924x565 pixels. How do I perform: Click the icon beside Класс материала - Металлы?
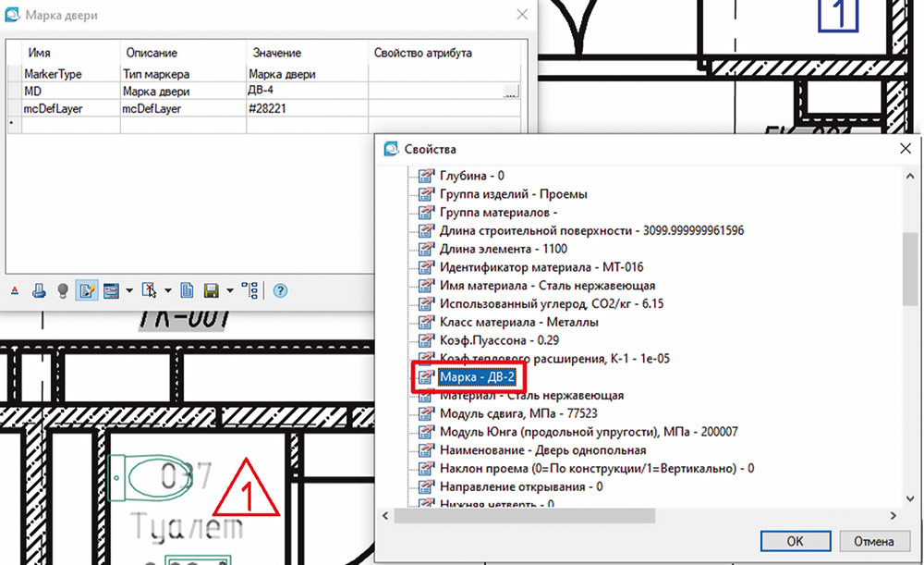pyautogui.click(x=426, y=322)
